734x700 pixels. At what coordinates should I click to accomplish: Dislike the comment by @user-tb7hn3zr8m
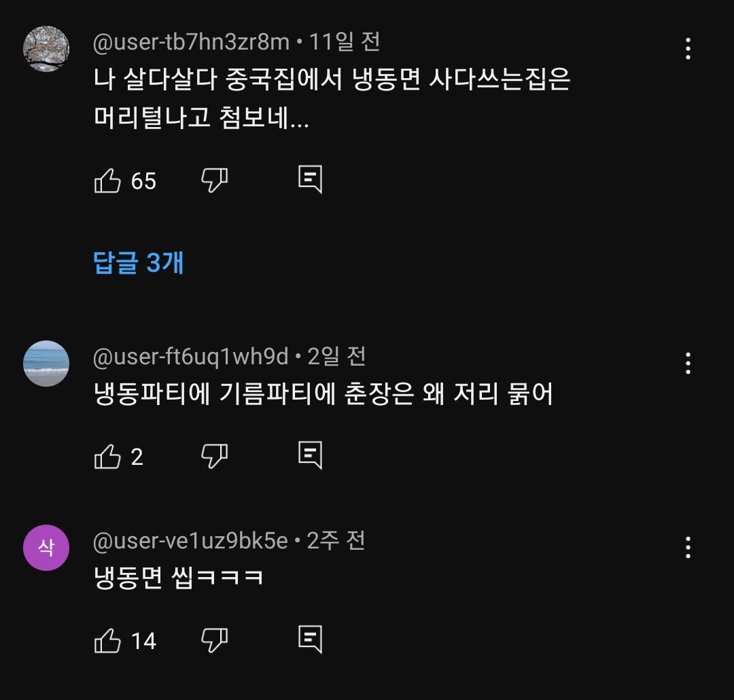tap(214, 181)
